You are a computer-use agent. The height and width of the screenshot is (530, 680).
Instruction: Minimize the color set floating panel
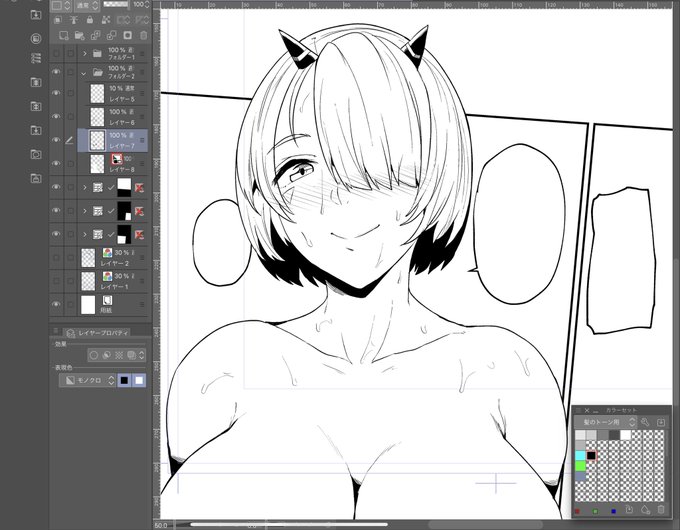[596, 411]
